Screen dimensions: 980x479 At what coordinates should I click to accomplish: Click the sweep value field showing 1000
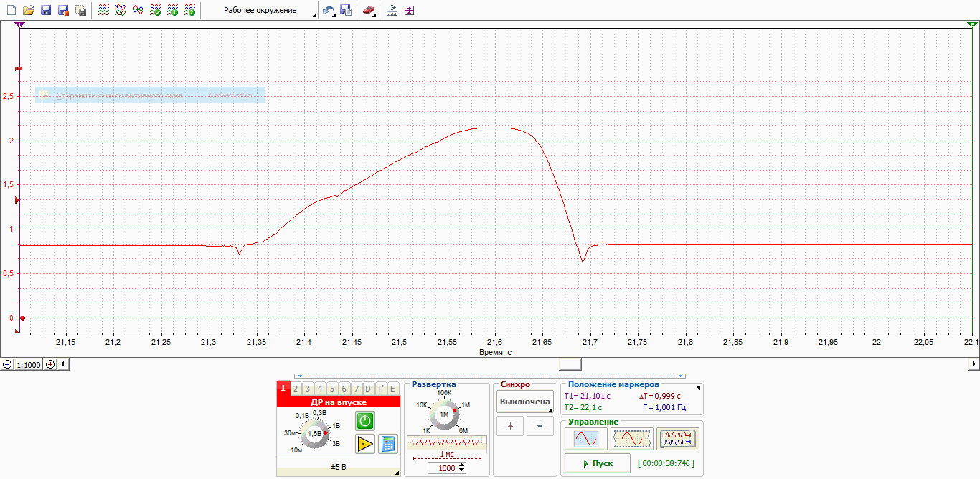pyautogui.click(x=446, y=468)
